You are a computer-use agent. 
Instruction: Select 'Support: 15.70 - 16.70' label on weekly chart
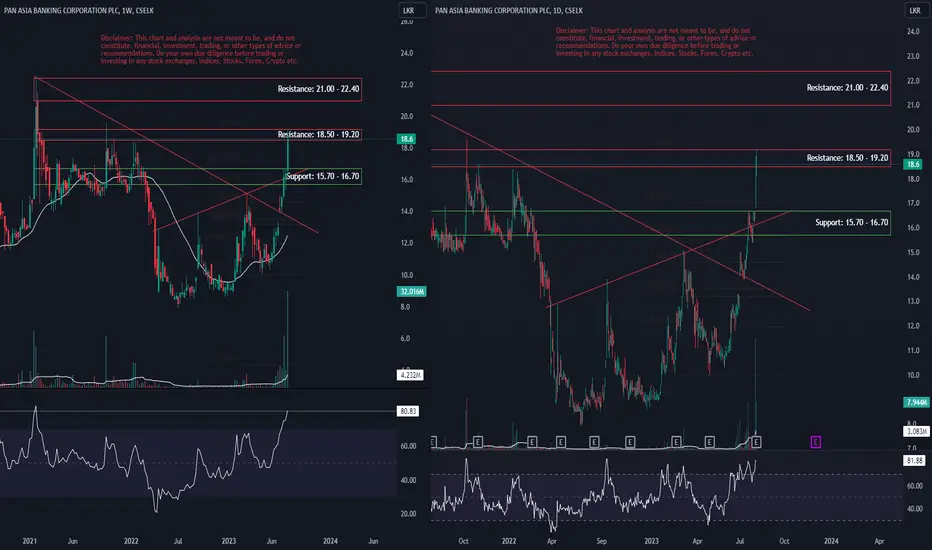click(x=322, y=176)
